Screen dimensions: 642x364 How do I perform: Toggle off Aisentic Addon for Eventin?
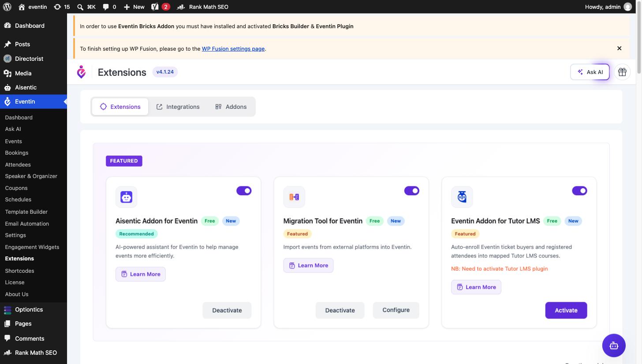(x=244, y=190)
